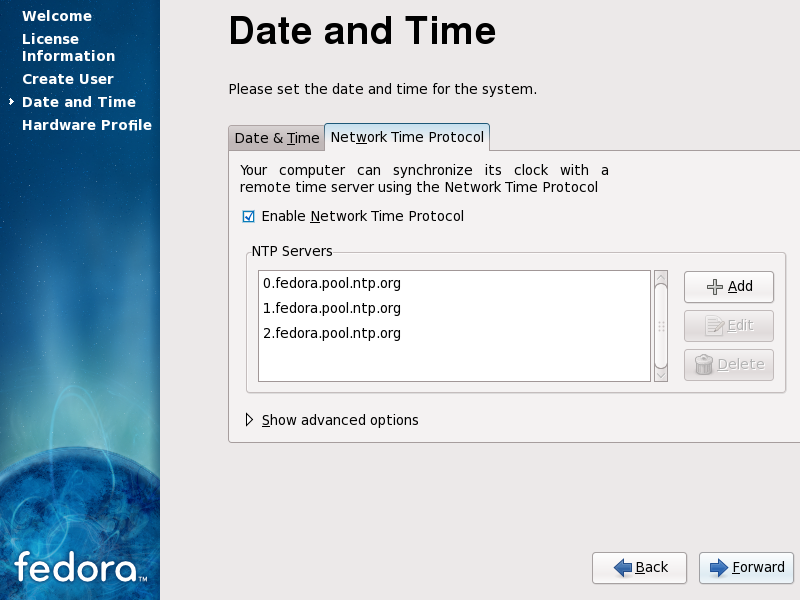
Task: Click Create User in the sidebar
Action: coord(68,79)
